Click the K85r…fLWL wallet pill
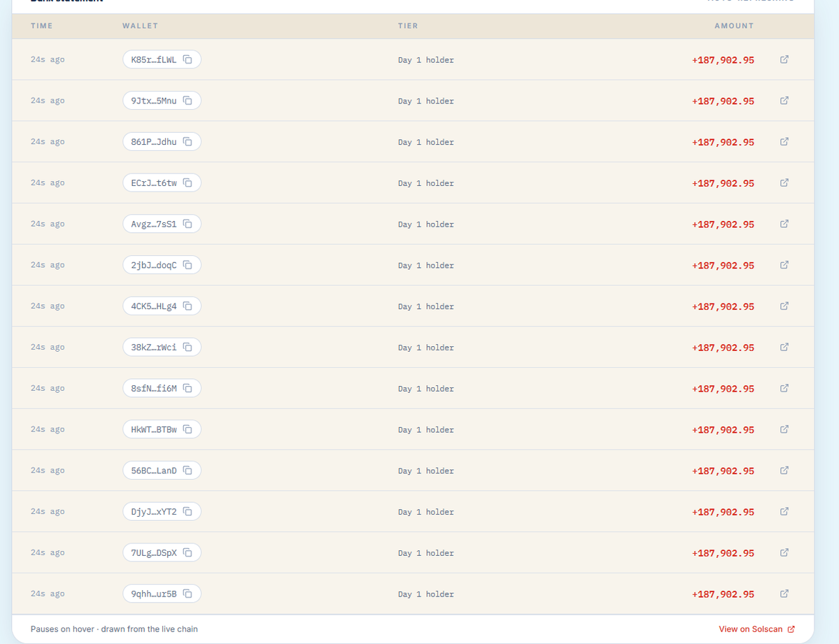The height and width of the screenshot is (644, 839). click(x=162, y=59)
